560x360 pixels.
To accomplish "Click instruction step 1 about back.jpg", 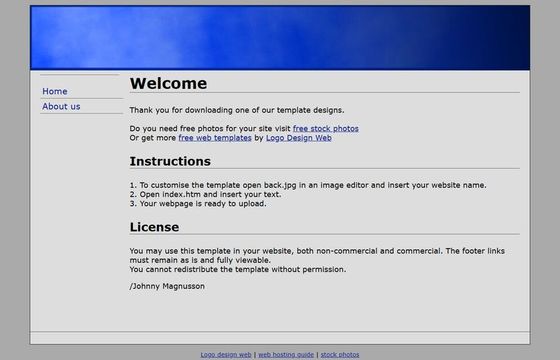I will 308,185.
